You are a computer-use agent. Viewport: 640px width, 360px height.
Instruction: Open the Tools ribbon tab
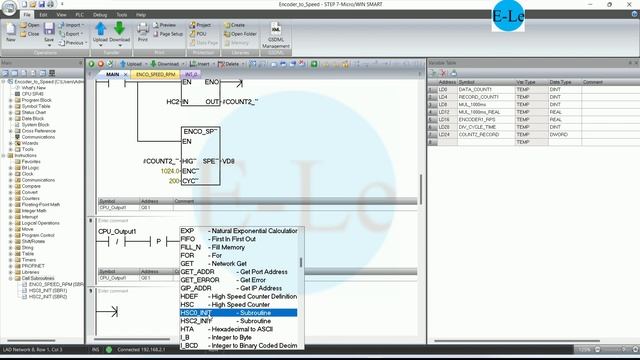coord(122,15)
